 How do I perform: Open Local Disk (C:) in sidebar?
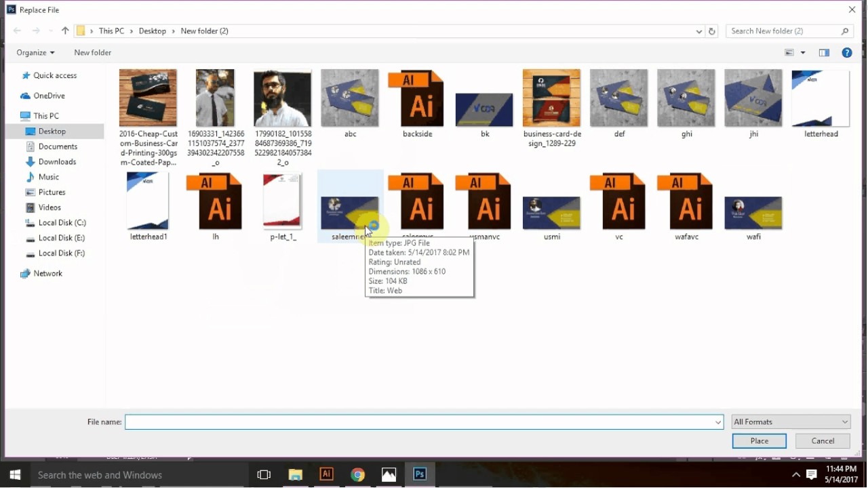click(56, 223)
